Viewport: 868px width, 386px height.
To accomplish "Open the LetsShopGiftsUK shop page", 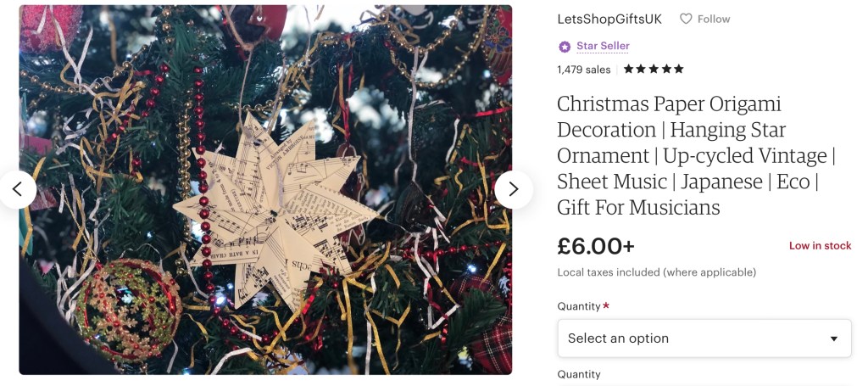I will (x=609, y=19).
